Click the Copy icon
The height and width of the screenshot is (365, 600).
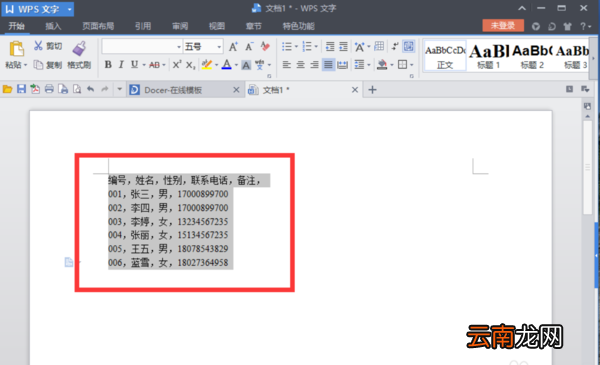point(38,65)
